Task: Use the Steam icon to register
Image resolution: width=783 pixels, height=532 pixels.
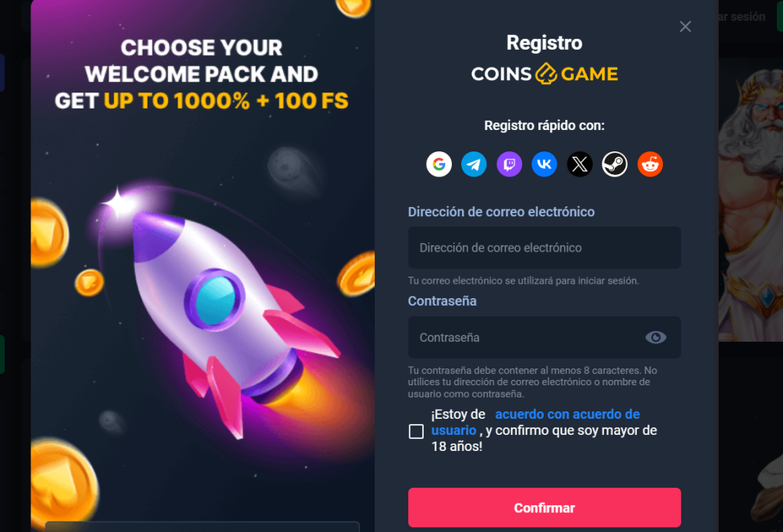Action: 615,164
